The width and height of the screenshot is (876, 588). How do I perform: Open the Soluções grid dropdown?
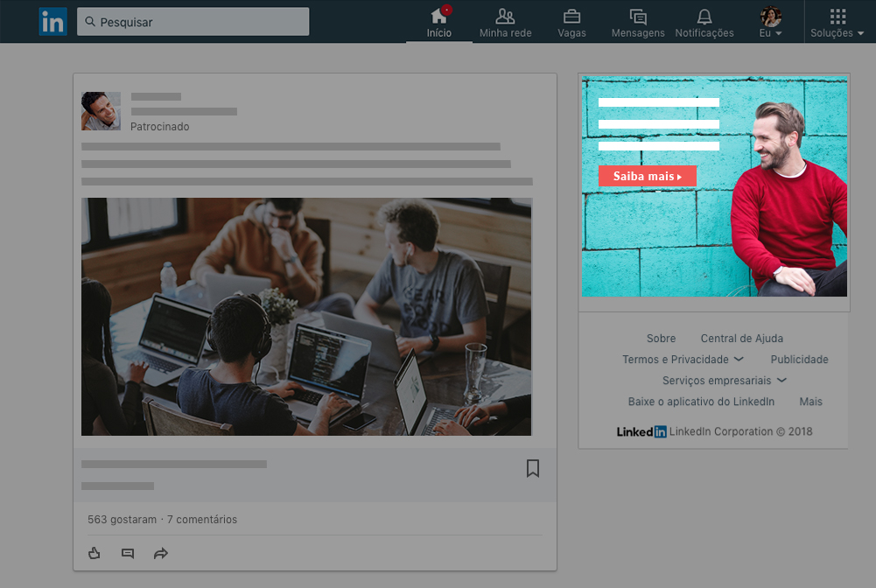837,22
